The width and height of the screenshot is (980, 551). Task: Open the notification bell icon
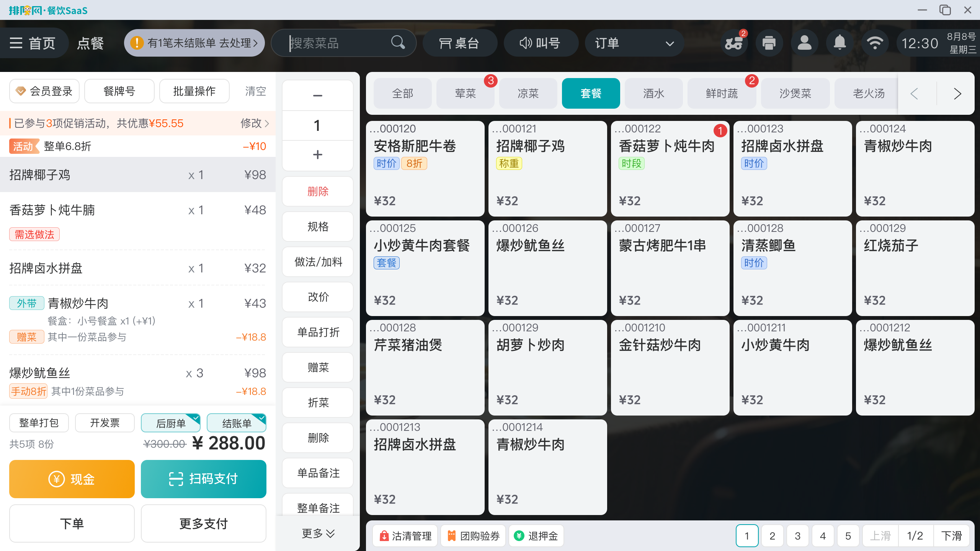(840, 43)
